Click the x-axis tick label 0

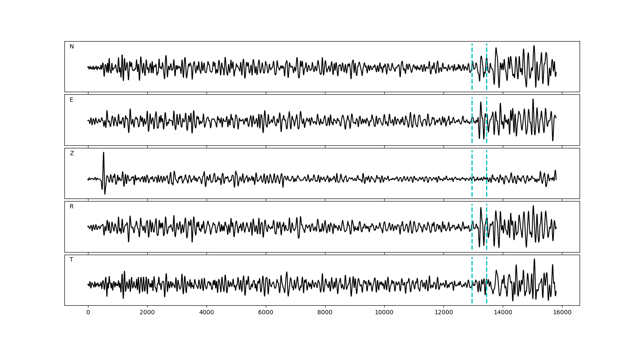(88, 313)
